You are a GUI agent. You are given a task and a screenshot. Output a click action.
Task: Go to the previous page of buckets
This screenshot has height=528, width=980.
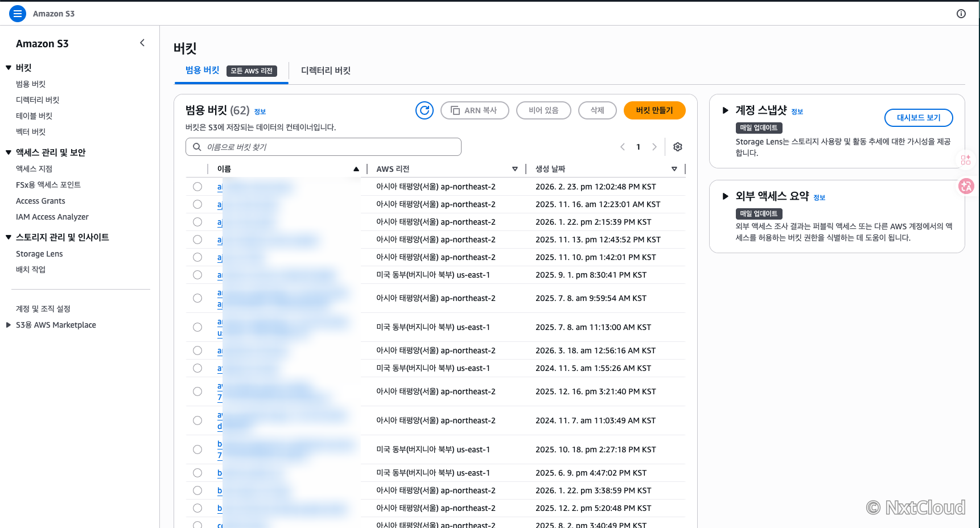point(623,147)
